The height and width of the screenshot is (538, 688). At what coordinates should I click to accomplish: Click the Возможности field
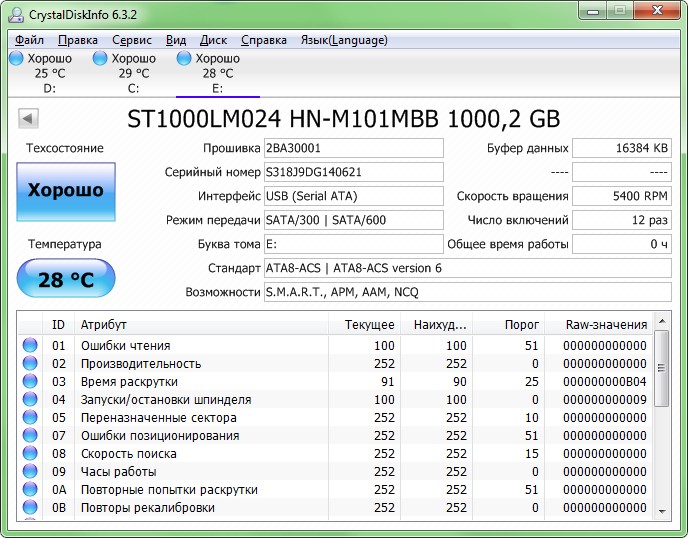tap(468, 292)
